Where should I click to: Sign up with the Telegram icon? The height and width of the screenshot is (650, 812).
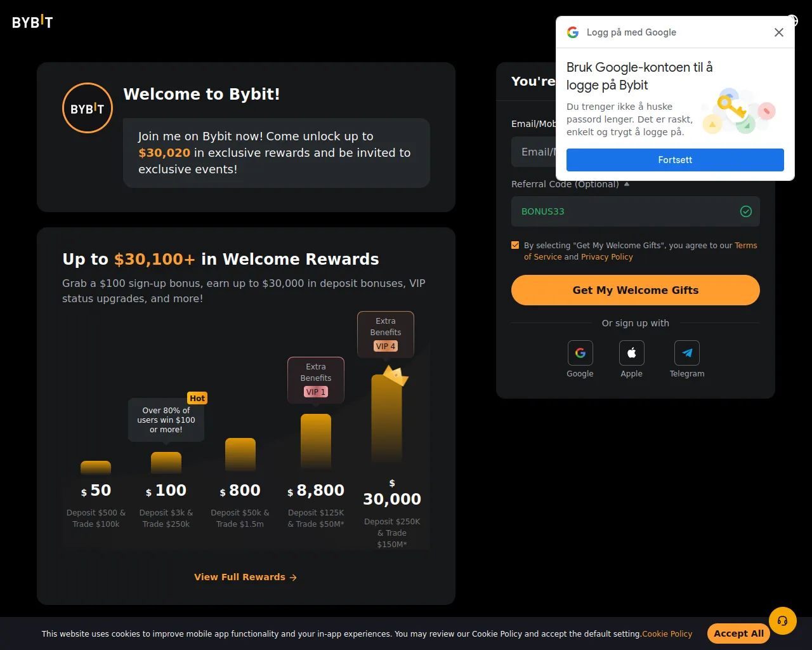point(687,353)
